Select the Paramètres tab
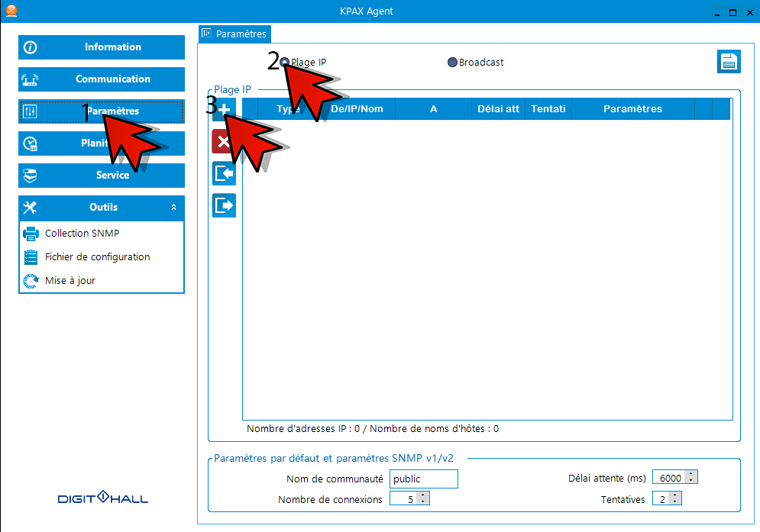The height and width of the screenshot is (532, 760). click(235, 34)
